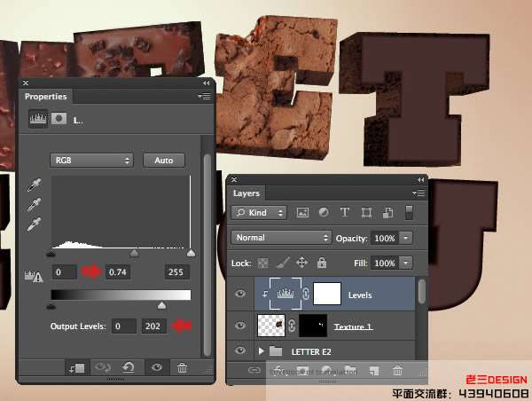
Task: Click the Auto levels button
Action: [x=164, y=161]
